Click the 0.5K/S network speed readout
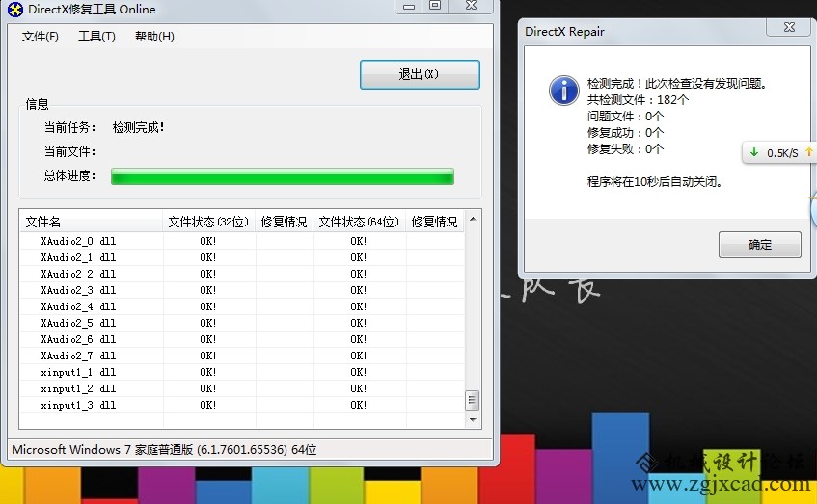817x504 pixels. point(782,153)
